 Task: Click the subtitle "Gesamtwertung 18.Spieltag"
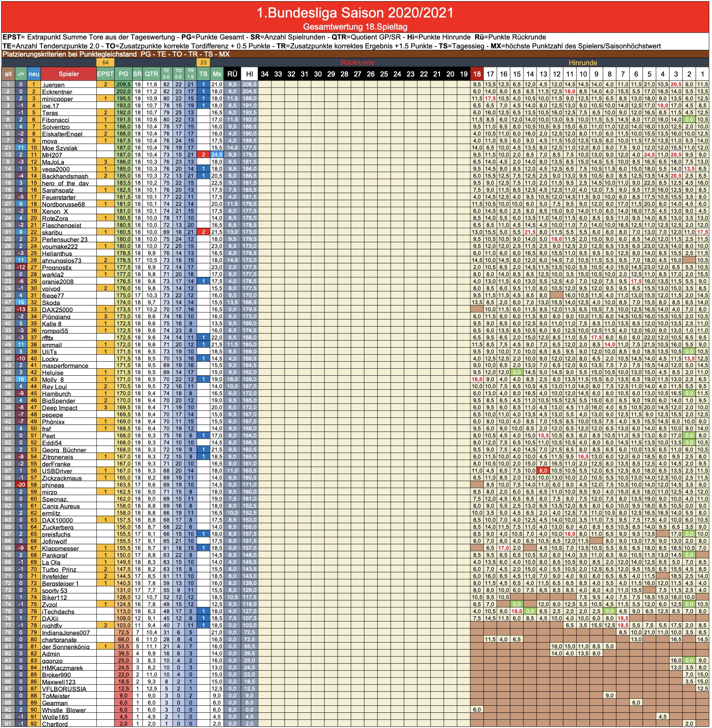point(355,27)
